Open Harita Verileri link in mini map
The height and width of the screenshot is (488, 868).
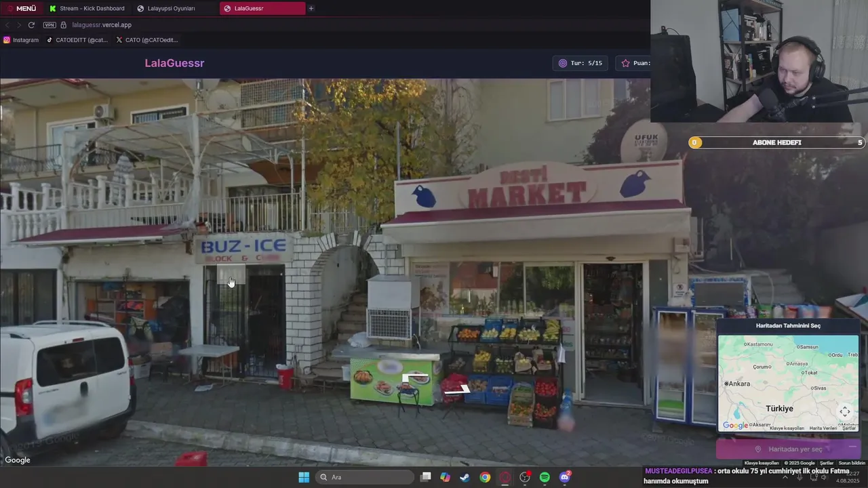coord(823,428)
